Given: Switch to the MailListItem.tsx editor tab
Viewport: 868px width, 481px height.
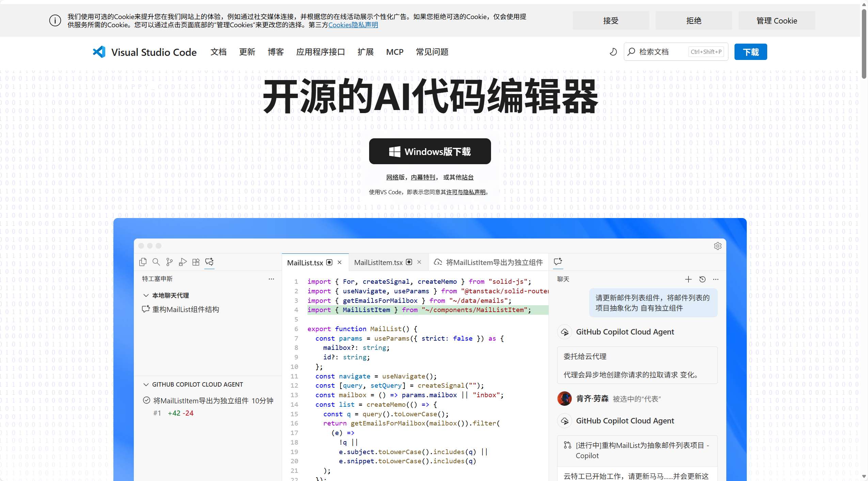Looking at the screenshot, I should [x=378, y=262].
